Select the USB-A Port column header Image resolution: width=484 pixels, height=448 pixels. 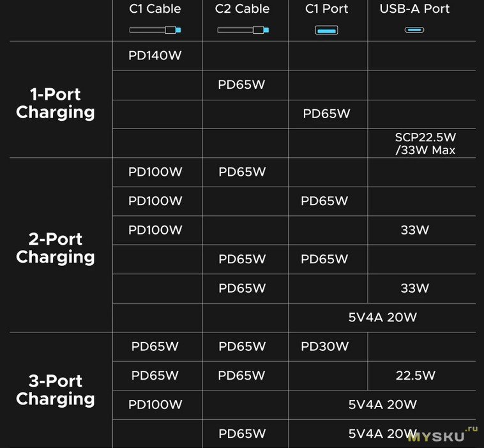tap(414, 9)
